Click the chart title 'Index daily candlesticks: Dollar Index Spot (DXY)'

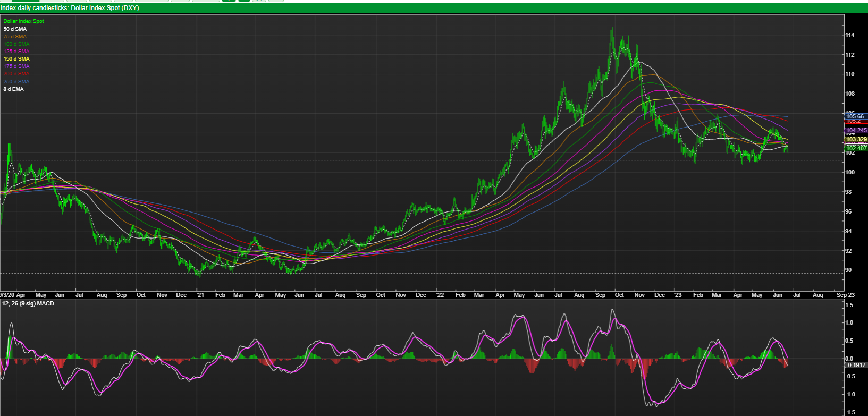[x=70, y=9]
